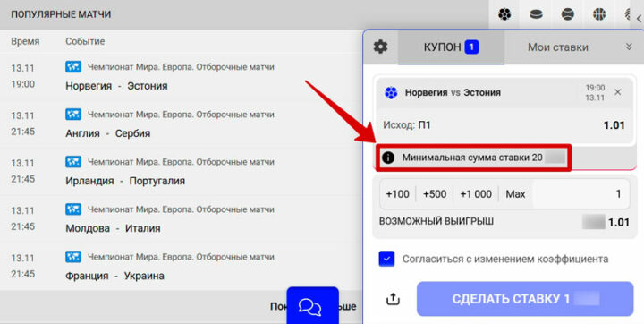Add +500 to the stake
The height and width of the screenshot is (324, 644).
[x=435, y=194]
